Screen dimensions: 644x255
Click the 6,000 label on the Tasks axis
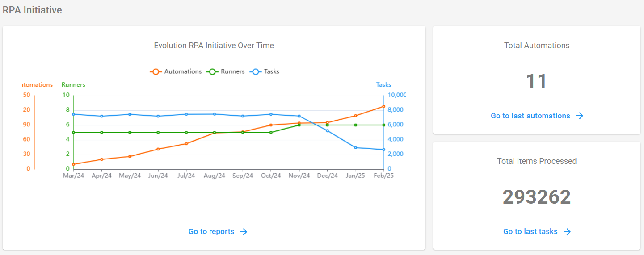pos(396,125)
